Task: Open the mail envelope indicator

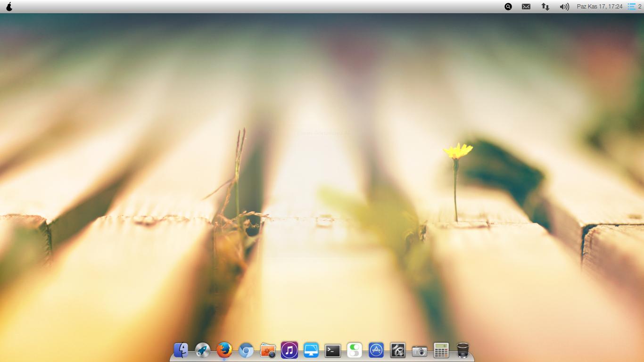Action: tap(526, 7)
